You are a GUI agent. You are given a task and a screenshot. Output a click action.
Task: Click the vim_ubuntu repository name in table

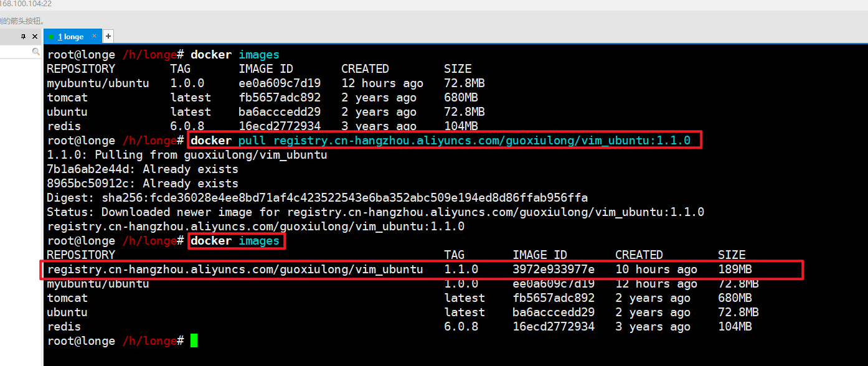point(235,270)
